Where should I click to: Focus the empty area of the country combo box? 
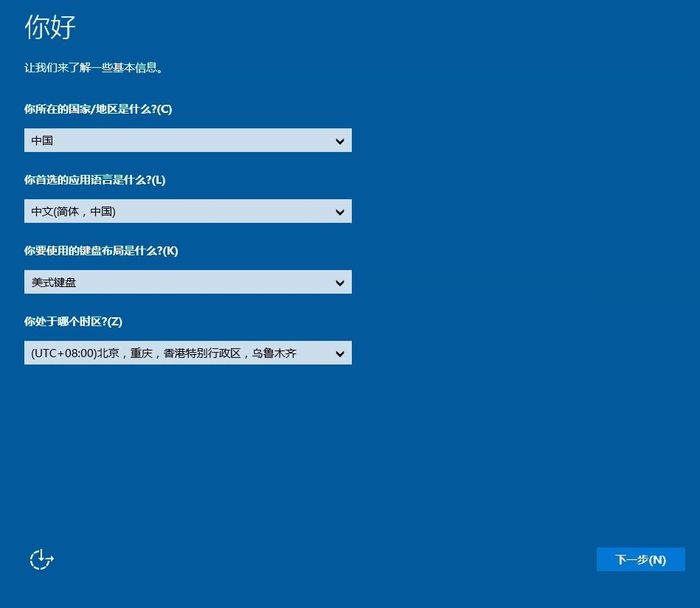coord(200,141)
